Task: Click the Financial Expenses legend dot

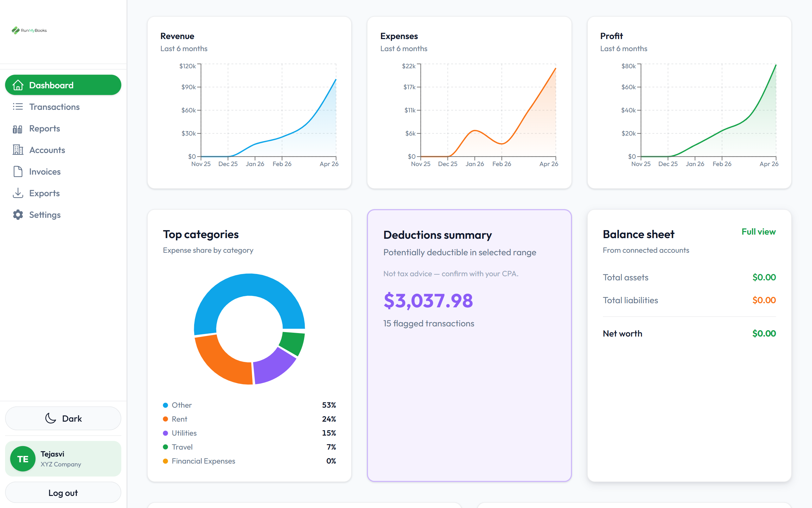Action: click(x=166, y=461)
